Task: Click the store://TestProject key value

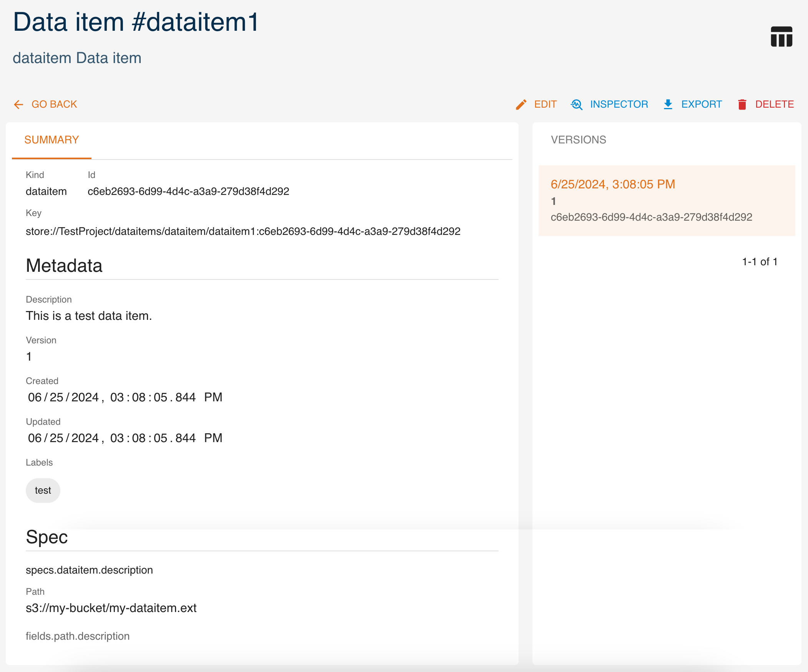Action: [243, 231]
